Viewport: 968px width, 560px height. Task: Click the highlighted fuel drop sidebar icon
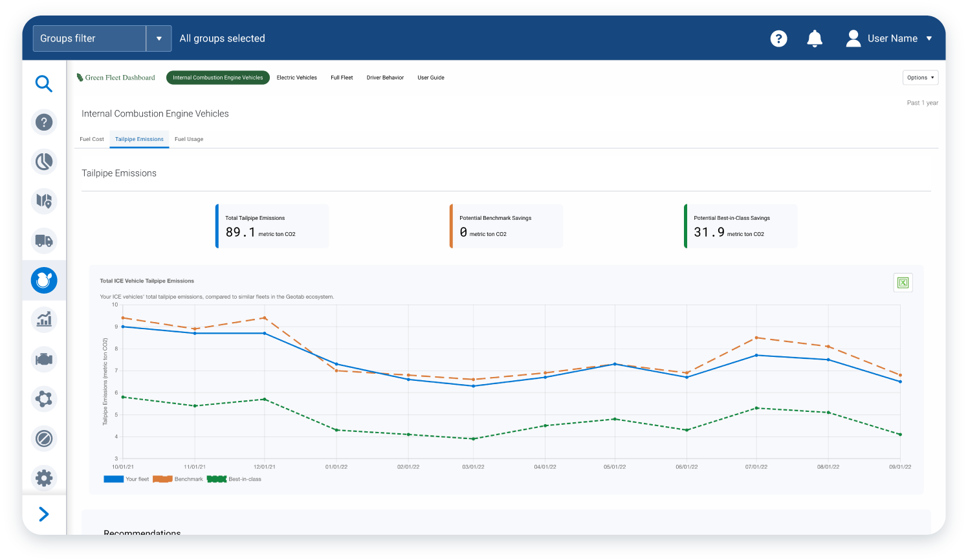(x=43, y=281)
